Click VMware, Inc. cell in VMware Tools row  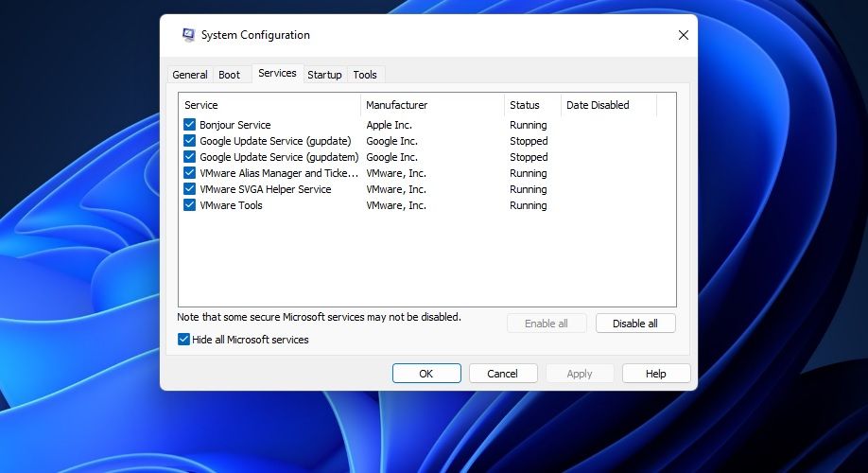(x=396, y=205)
